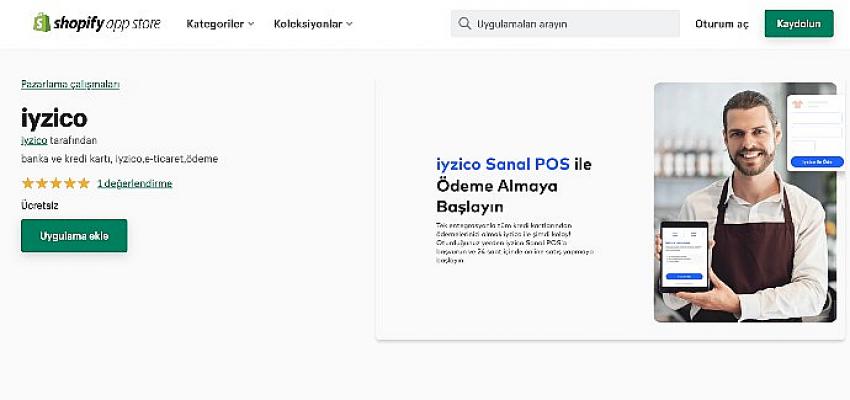Focus the Uygulamaları arayın search field
The image size is (850, 400).
coord(565,24)
